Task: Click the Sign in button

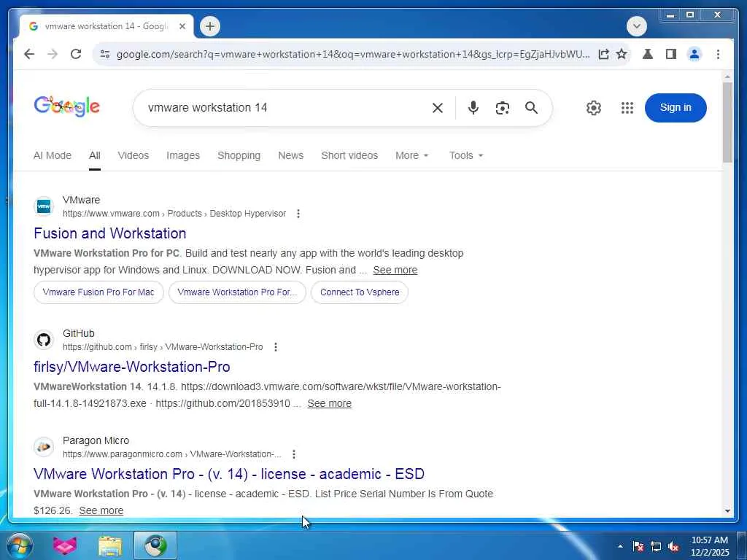Action: (676, 108)
